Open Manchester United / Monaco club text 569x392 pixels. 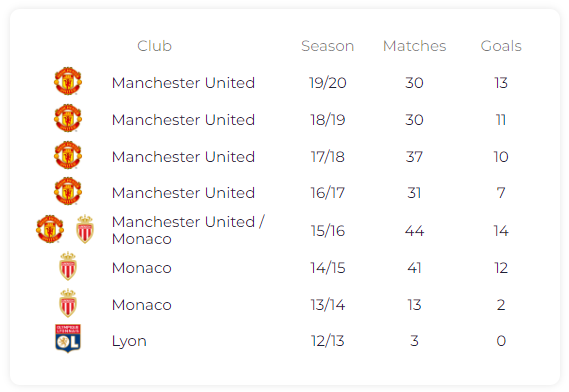(x=188, y=230)
